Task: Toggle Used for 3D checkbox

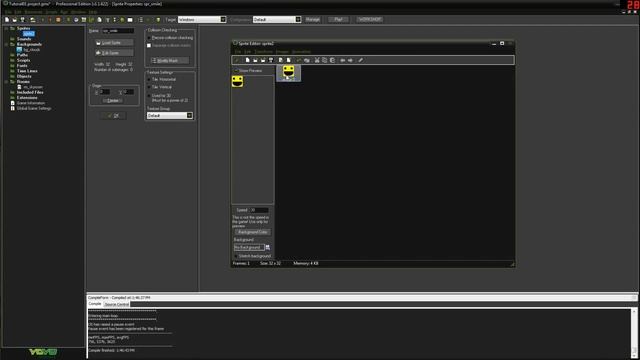Action: click(149, 96)
